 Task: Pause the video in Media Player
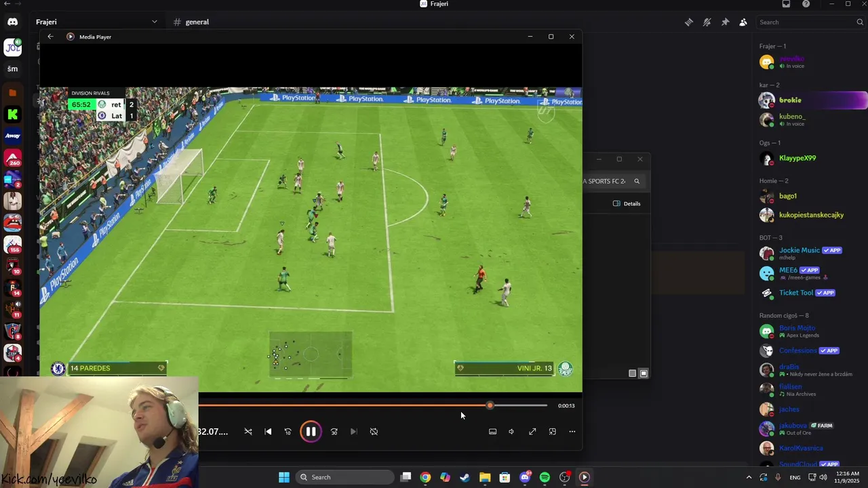tap(311, 431)
